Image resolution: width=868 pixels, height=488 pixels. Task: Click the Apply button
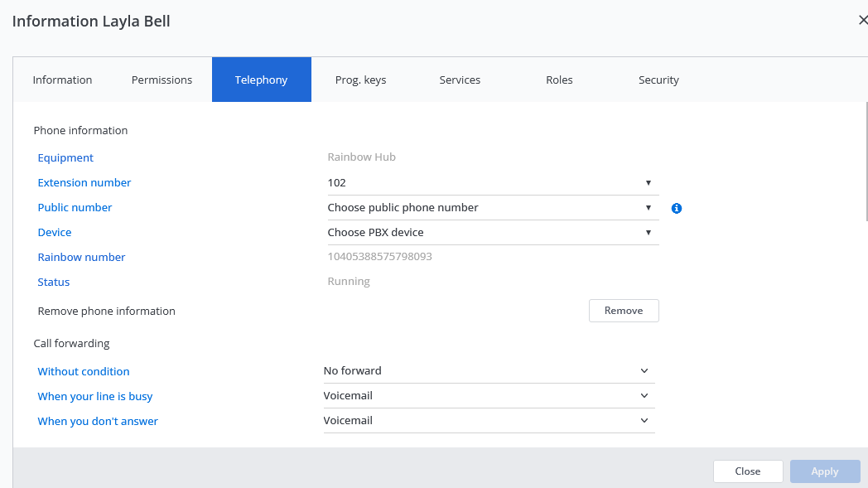[x=824, y=471]
